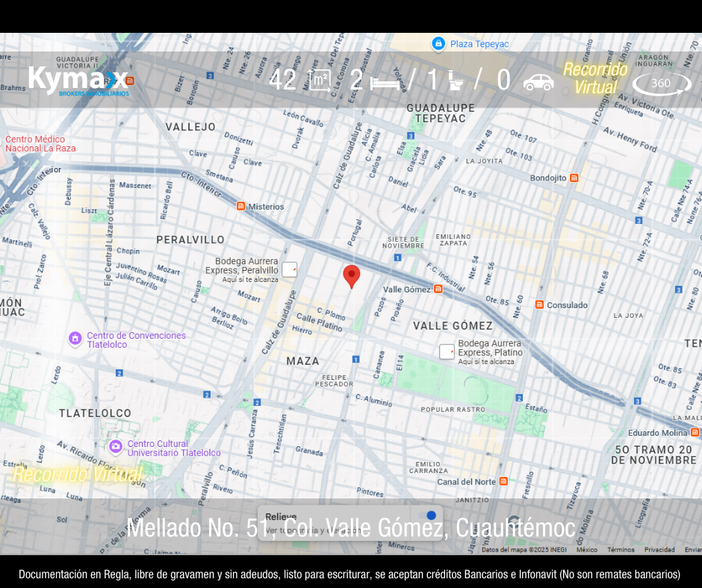Click the VALLE GÓMEZ neighborhood label

(x=453, y=326)
